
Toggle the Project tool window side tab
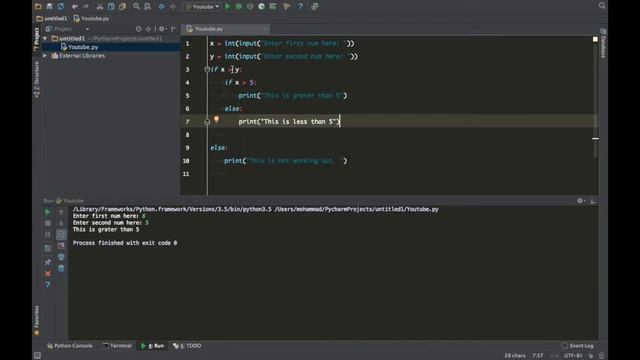[36, 39]
